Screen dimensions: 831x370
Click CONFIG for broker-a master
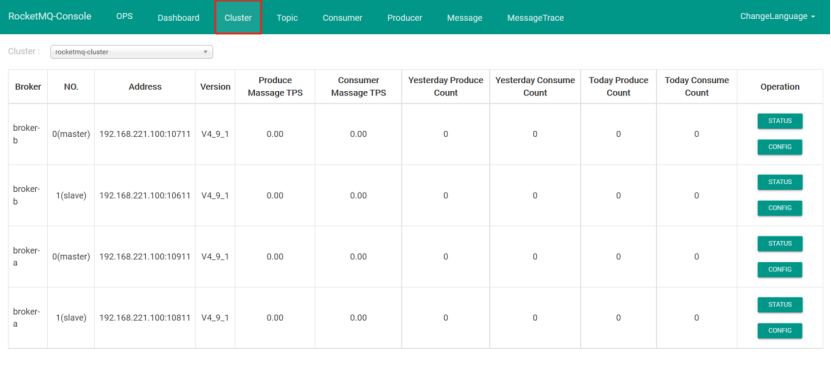coord(780,269)
